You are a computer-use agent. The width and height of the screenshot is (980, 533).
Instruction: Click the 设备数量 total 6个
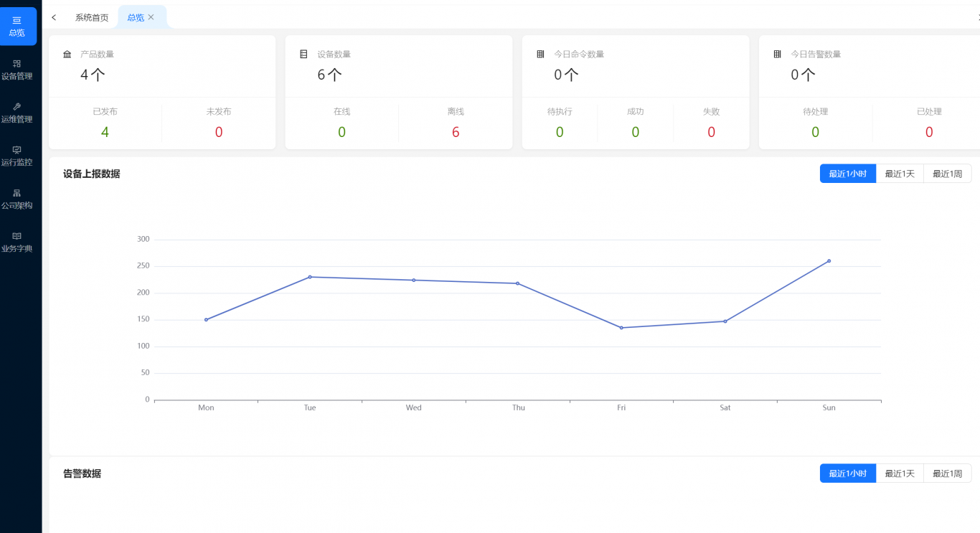pyautogui.click(x=329, y=75)
